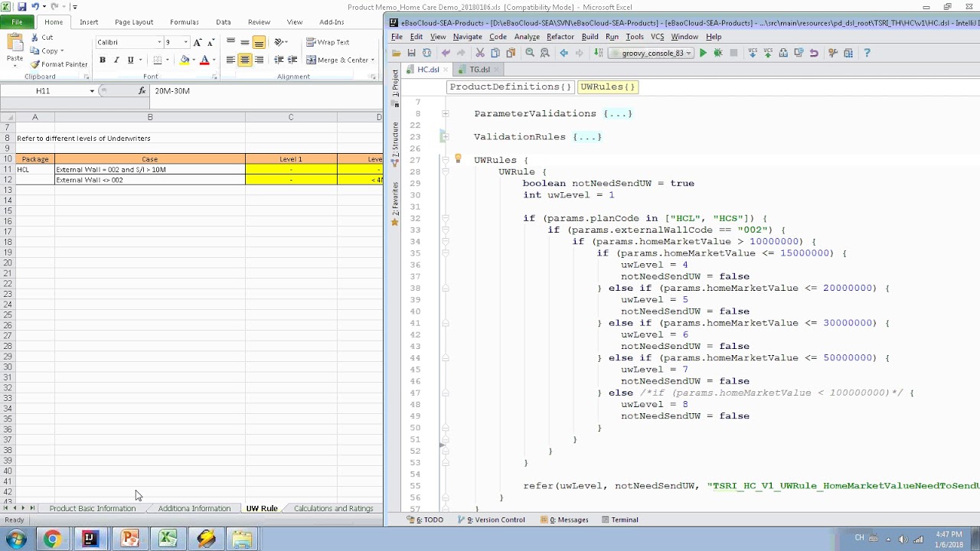Click the ProductDefinitions{} breadcrumb
This screenshot has height=551, width=980.
[511, 87]
